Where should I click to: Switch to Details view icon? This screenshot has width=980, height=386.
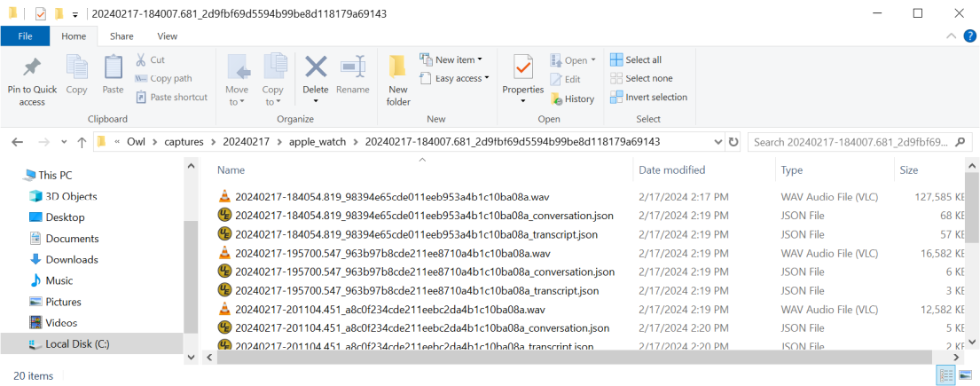(946, 375)
